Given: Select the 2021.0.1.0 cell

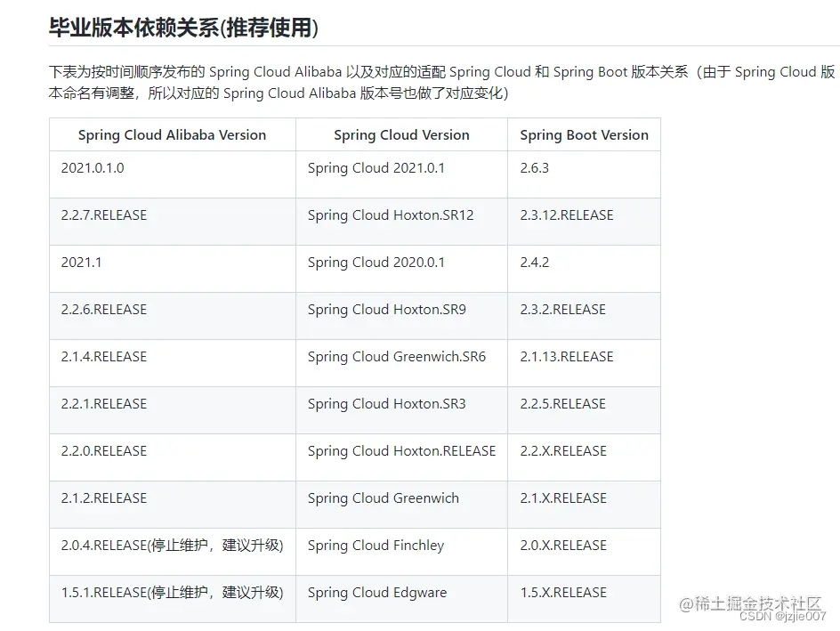Looking at the screenshot, I should tap(173, 174).
